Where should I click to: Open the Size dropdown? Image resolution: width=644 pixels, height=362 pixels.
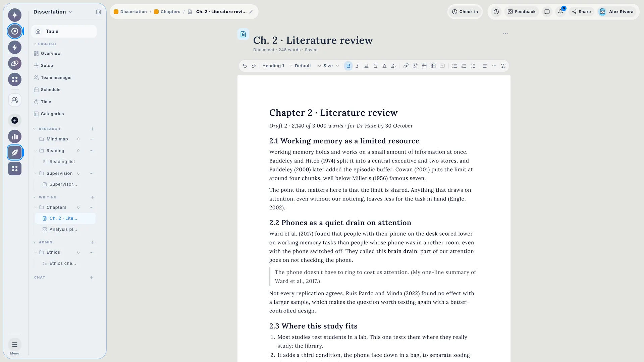pyautogui.click(x=331, y=66)
